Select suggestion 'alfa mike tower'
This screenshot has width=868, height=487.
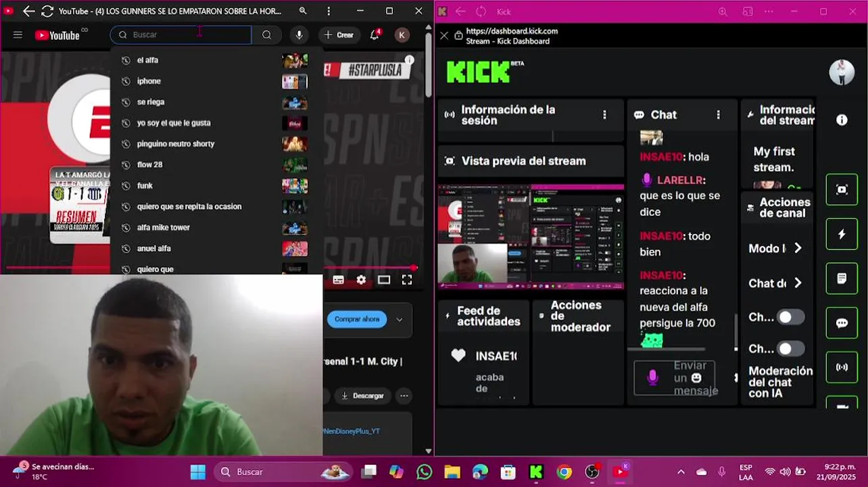tap(216, 227)
